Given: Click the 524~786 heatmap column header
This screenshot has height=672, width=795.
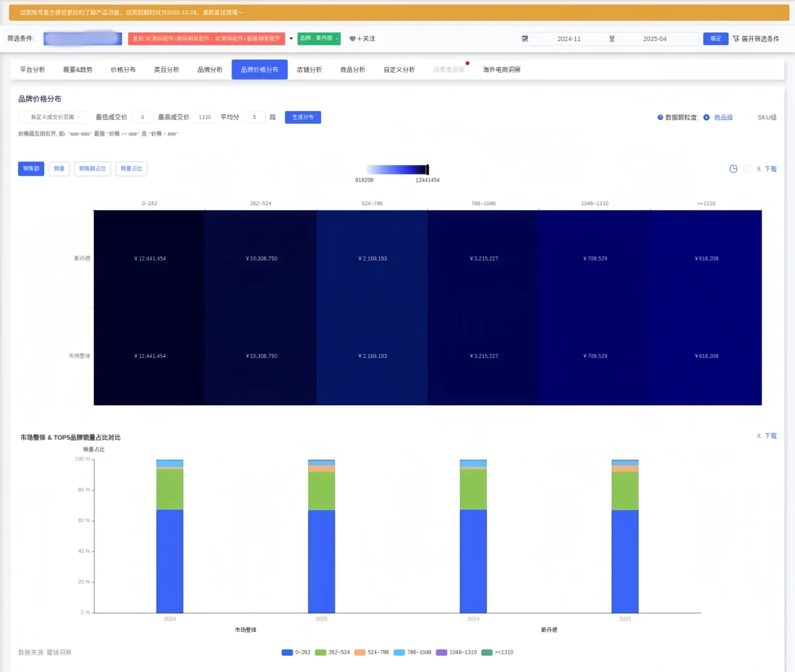Looking at the screenshot, I should pyautogui.click(x=372, y=203).
